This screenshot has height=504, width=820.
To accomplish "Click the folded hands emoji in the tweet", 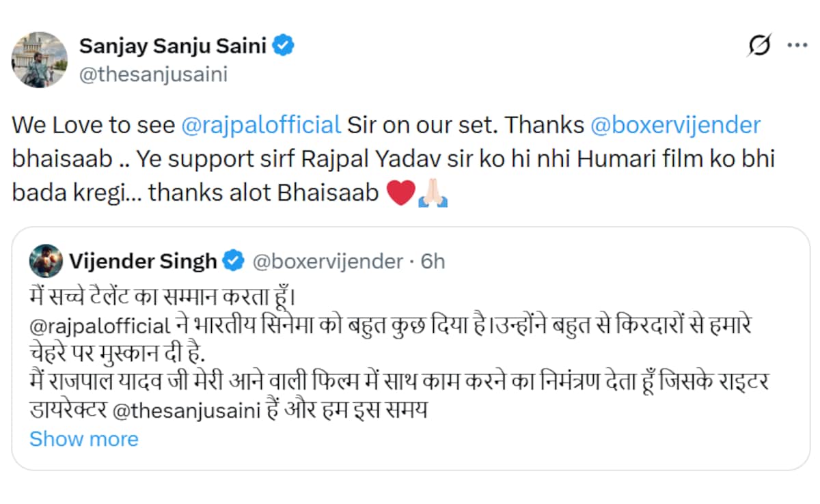I will tap(433, 193).
